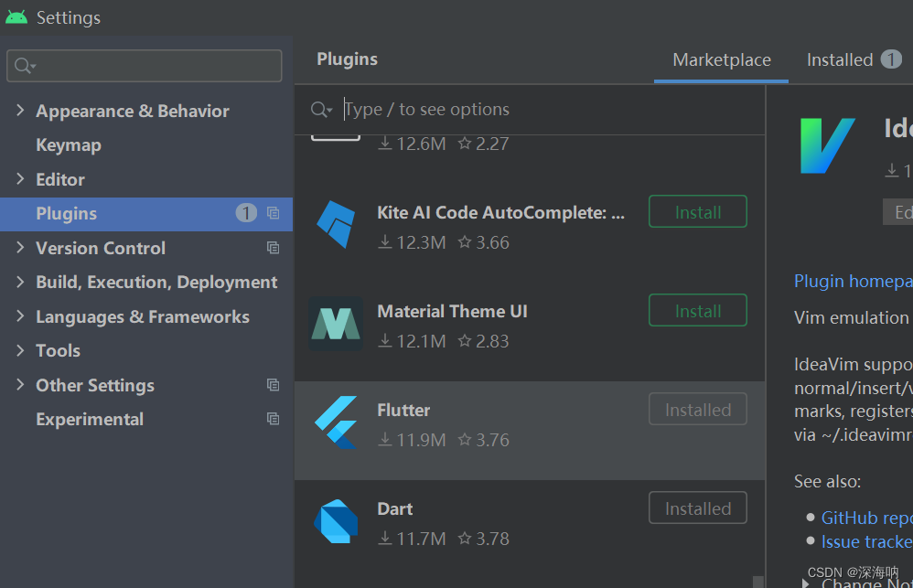913x588 pixels.
Task: Click the project-level icon on Other Settings row
Action: tap(274, 385)
